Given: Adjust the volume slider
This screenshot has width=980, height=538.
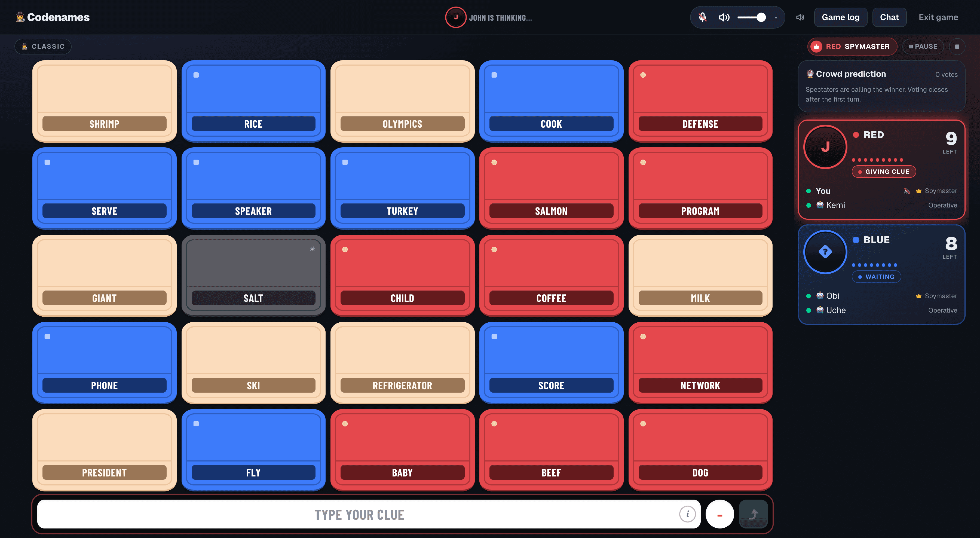Looking at the screenshot, I should pyautogui.click(x=752, y=17).
